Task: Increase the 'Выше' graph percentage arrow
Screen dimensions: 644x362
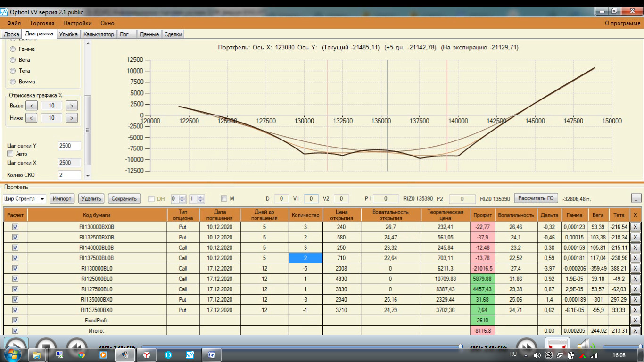Action: (x=72, y=106)
